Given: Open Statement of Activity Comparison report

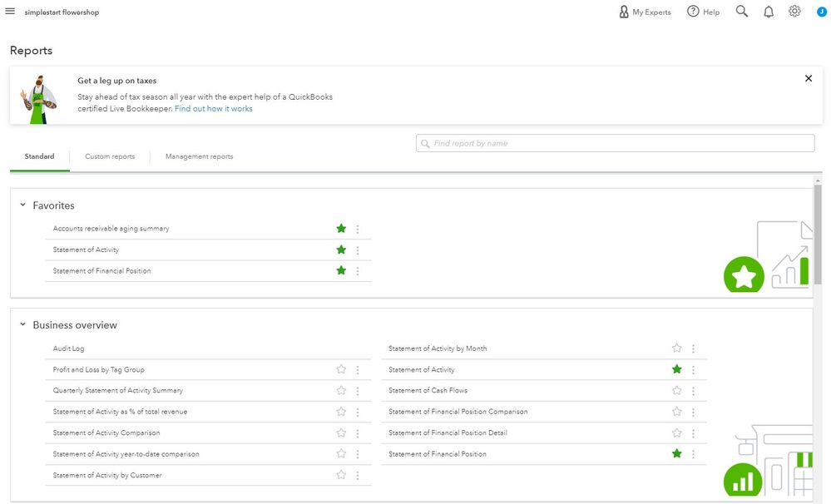Looking at the screenshot, I should pyautogui.click(x=106, y=433).
